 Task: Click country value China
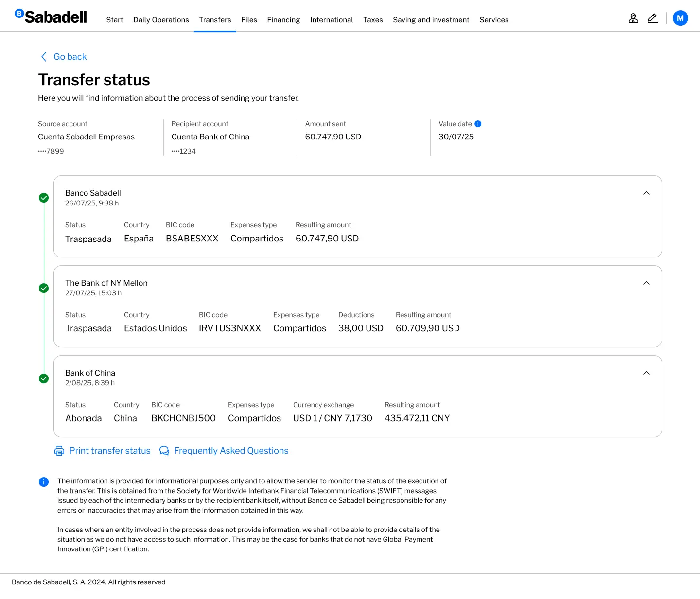125,418
